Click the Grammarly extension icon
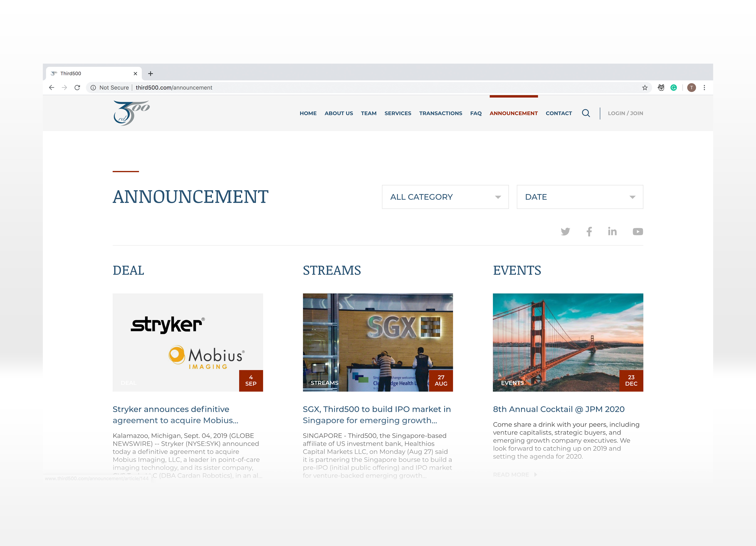The image size is (756, 546). pyautogui.click(x=674, y=88)
